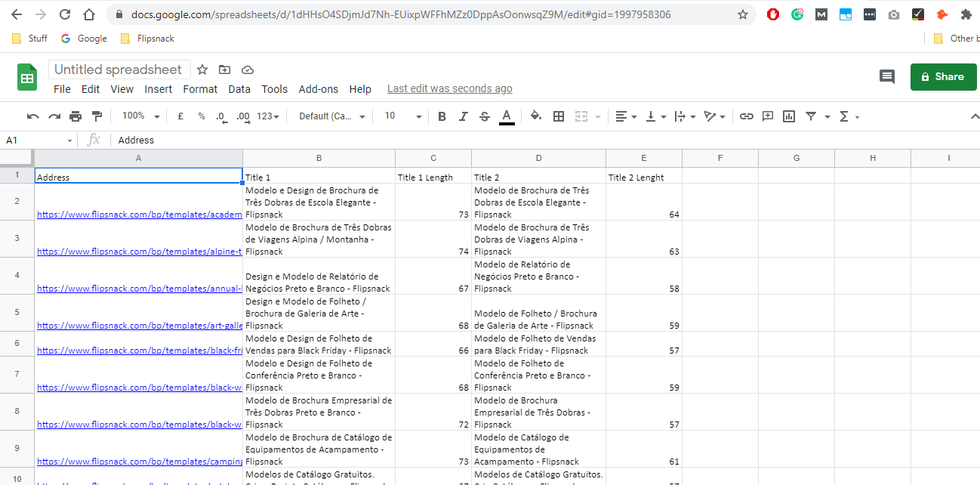Check the cloud document status icon
980x485 pixels.
pos(247,70)
